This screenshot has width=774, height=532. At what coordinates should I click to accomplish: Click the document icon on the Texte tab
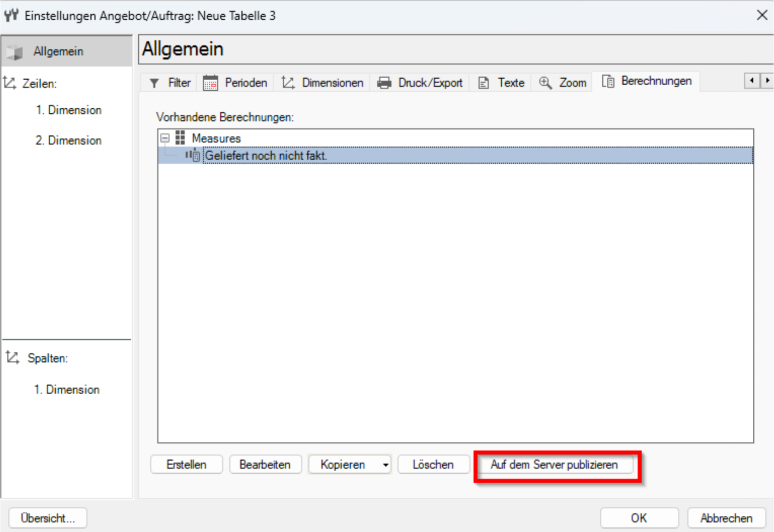click(483, 83)
